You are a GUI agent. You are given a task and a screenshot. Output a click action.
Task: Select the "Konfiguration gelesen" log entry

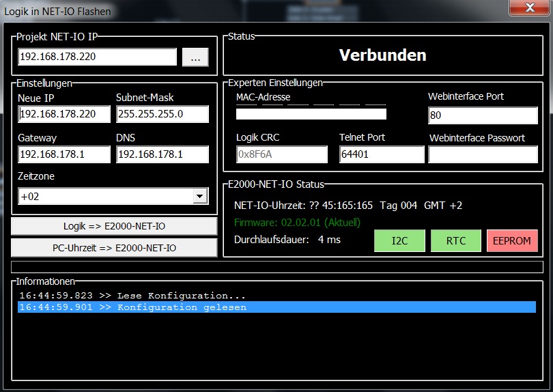[x=276, y=307]
